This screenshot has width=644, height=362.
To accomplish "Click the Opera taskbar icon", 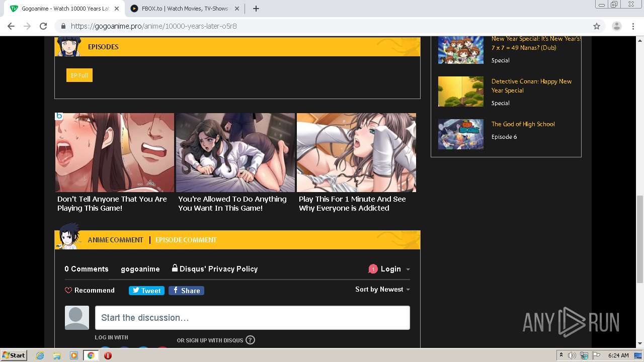I will coord(108,355).
